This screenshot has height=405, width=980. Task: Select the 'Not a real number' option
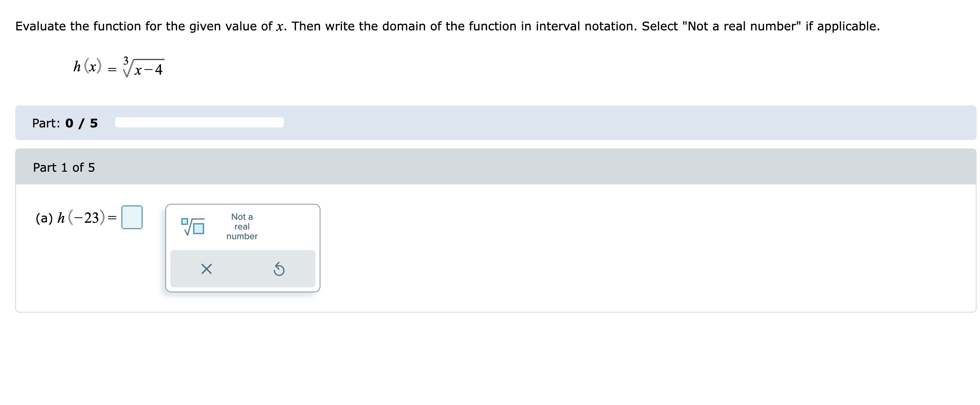[242, 227]
